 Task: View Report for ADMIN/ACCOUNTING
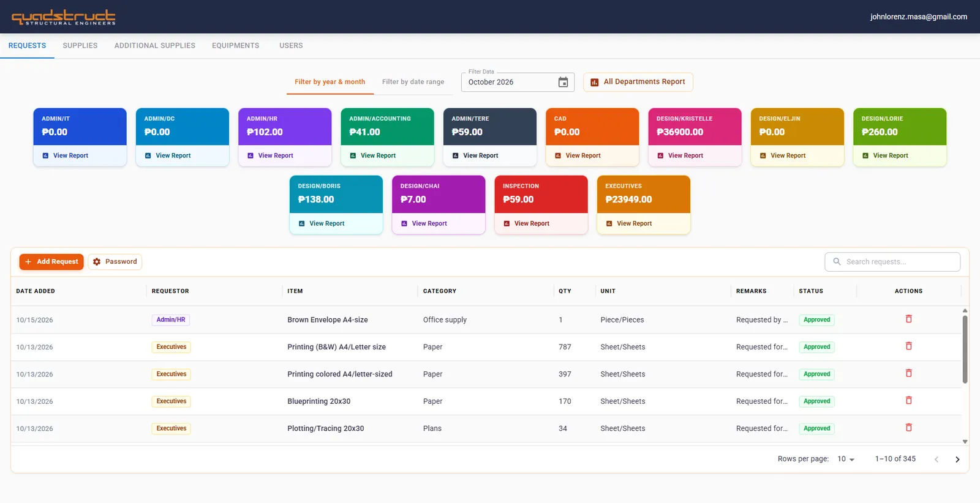387,156
